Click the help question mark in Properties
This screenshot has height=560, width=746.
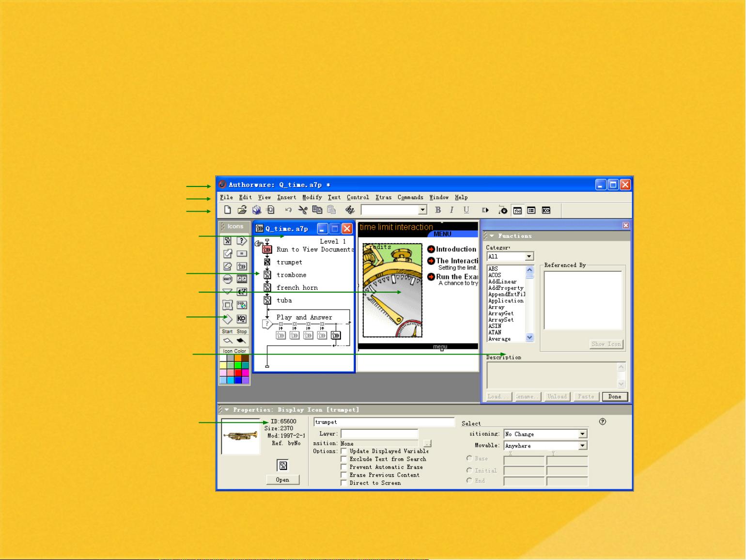[603, 421]
